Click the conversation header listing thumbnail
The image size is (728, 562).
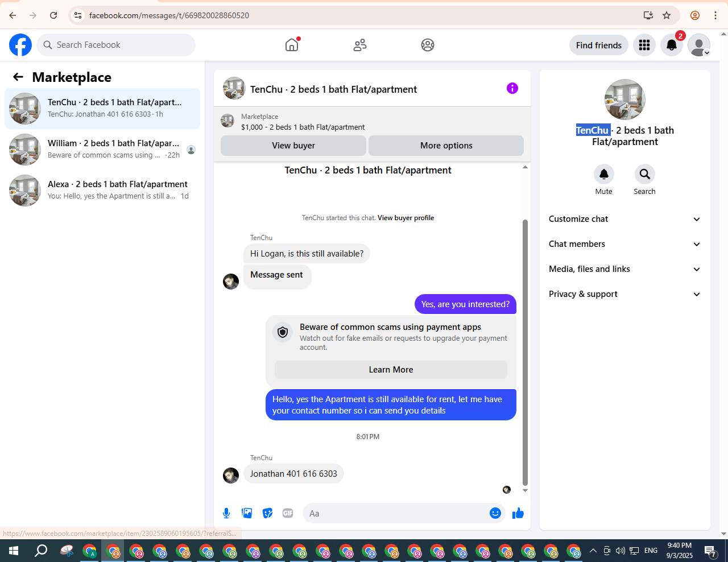[x=234, y=89]
